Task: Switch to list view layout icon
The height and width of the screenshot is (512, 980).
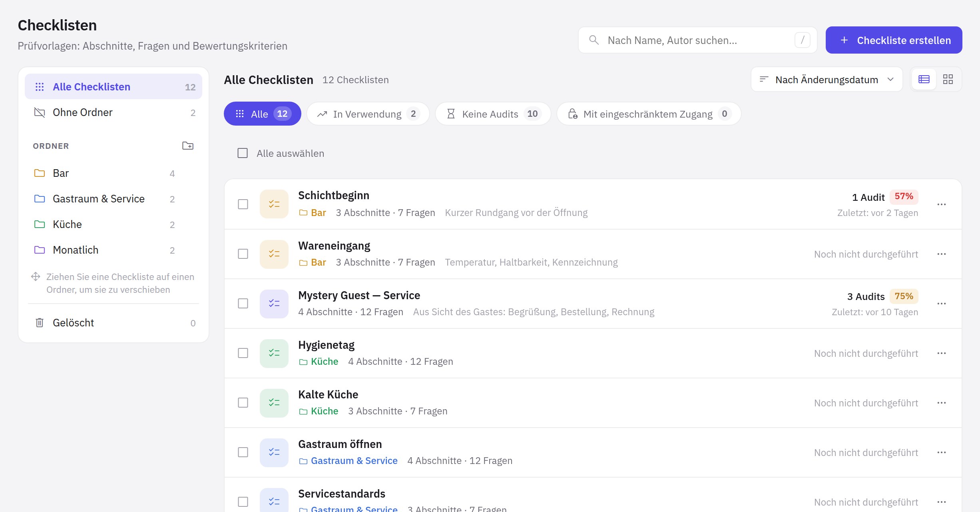Action: coord(924,79)
